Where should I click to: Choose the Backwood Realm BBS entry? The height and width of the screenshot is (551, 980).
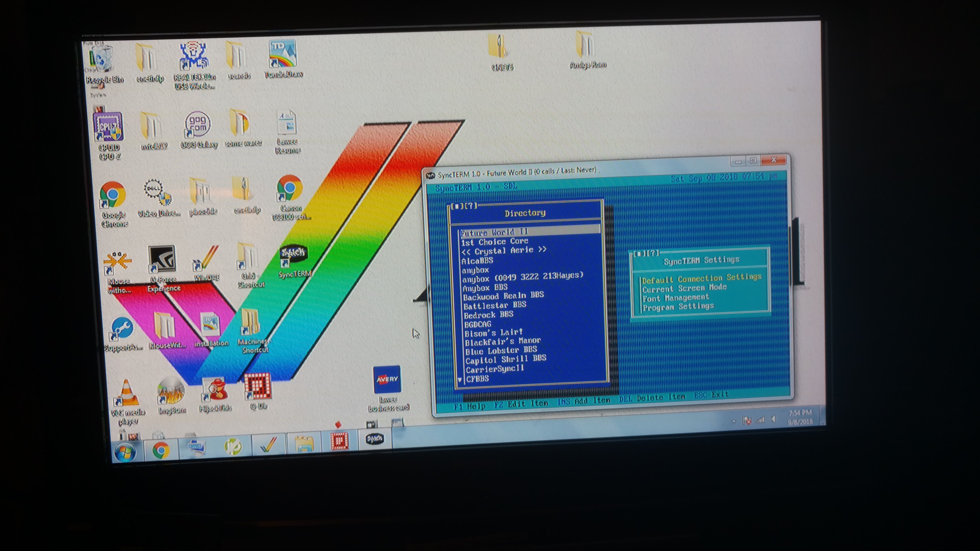click(503, 295)
